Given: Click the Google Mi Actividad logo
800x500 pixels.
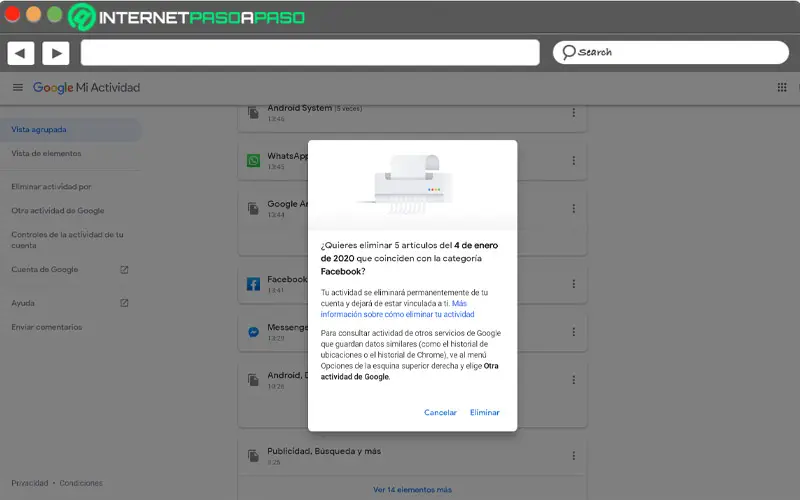Looking at the screenshot, I should 86,88.
